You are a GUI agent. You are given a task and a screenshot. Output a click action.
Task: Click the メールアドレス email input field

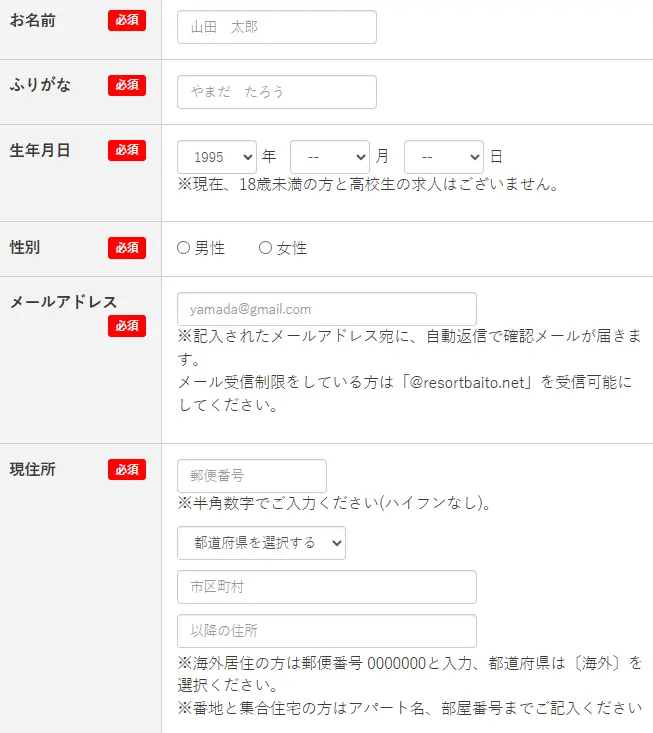click(x=327, y=309)
